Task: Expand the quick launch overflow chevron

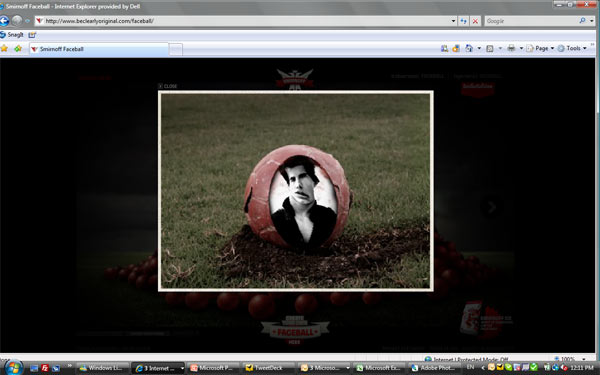Action: pos(70,366)
